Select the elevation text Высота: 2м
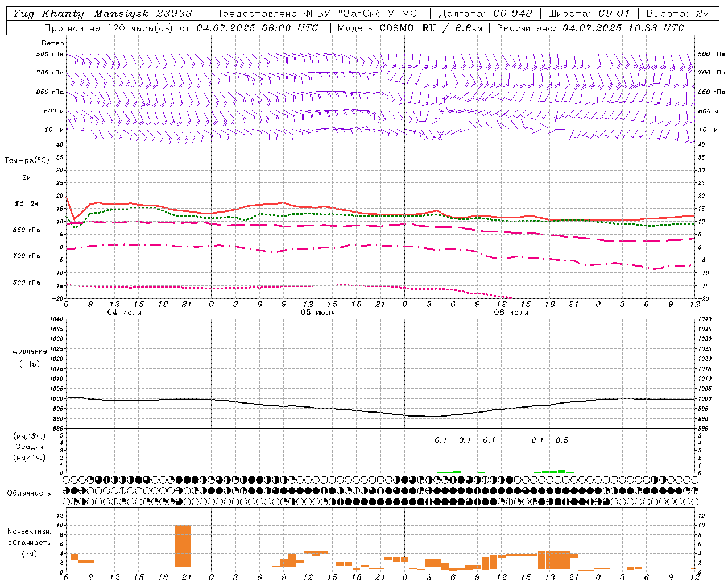The height and width of the screenshot is (582, 728). pyautogui.click(x=677, y=14)
